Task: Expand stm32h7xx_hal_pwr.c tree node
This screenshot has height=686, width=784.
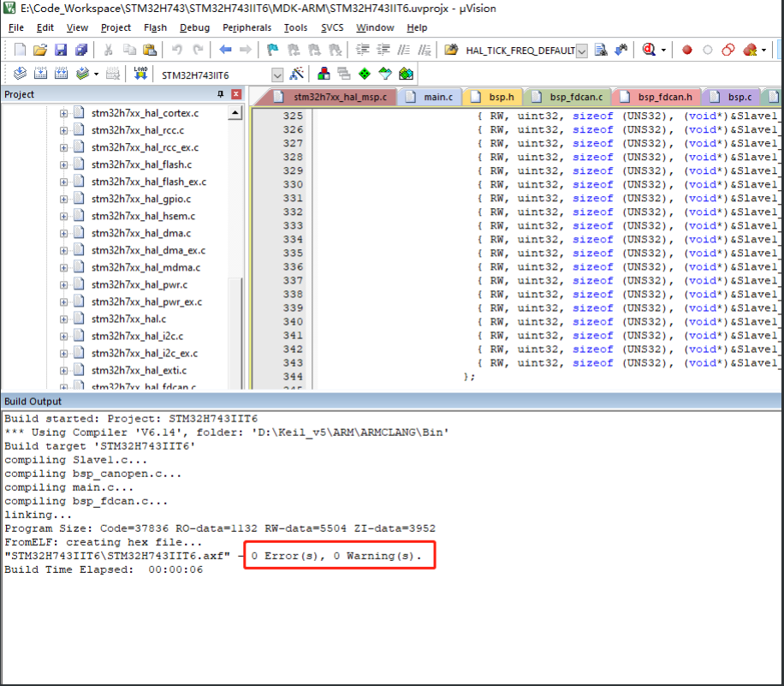Action: [x=63, y=285]
